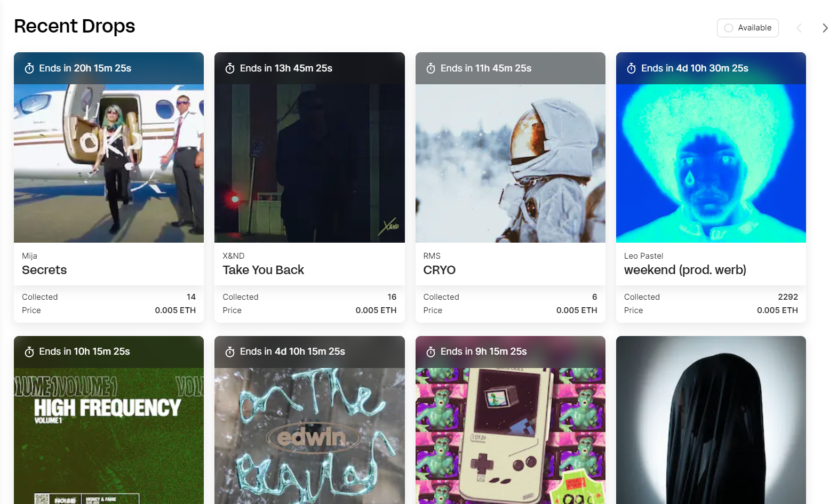Open the artist link for Mija
The width and height of the screenshot is (837, 504).
point(29,256)
